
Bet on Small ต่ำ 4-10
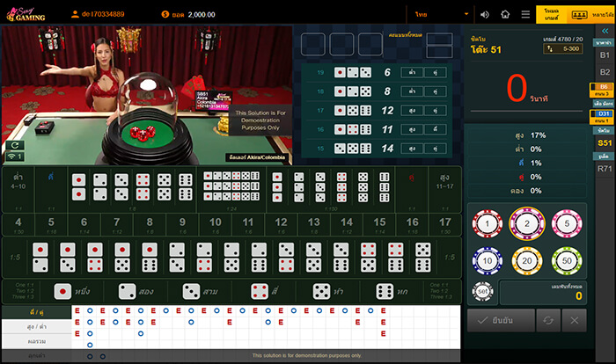click(x=18, y=190)
